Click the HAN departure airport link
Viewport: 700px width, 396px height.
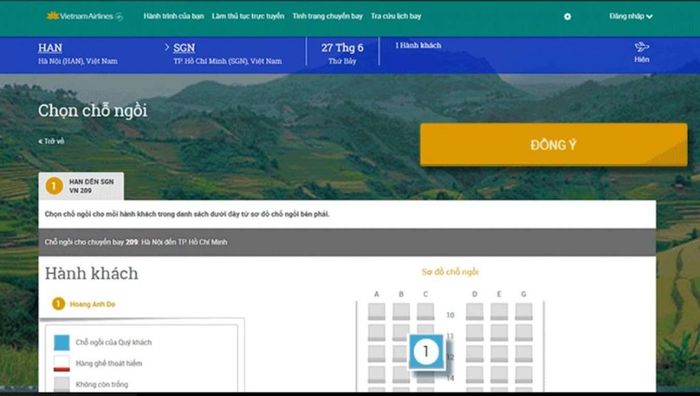tap(50, 48)
